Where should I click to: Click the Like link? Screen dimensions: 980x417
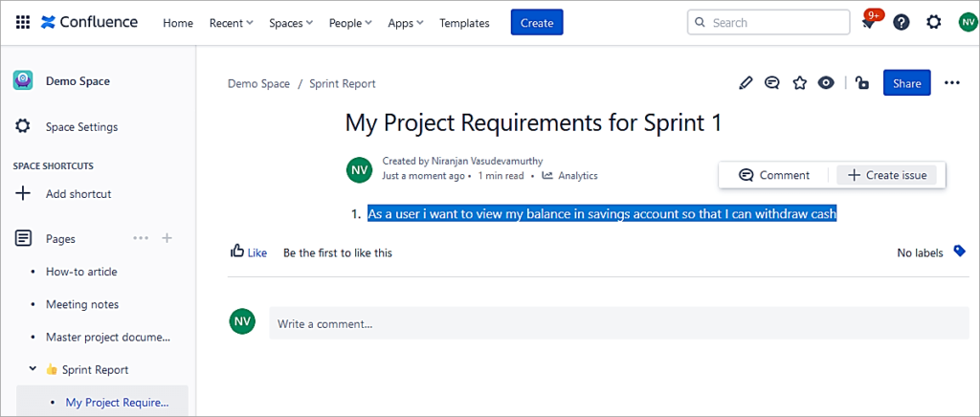(256, 252)
